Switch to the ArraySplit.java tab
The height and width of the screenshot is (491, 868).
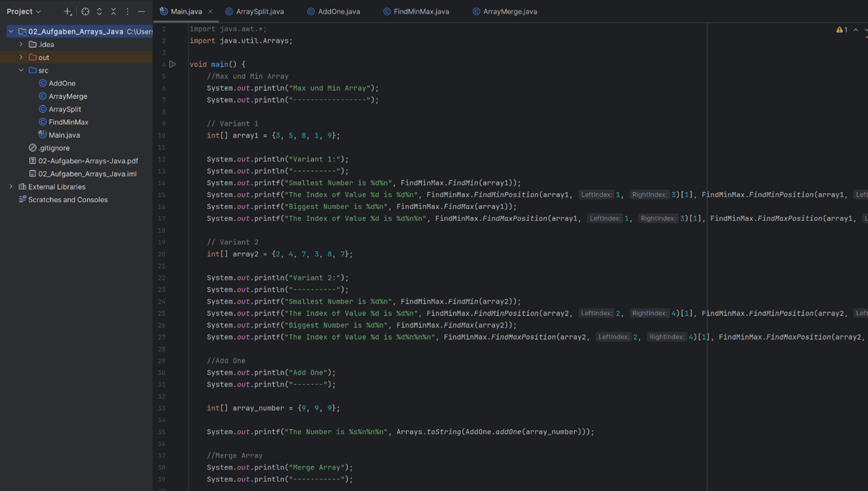pyautogui.click(x=259, y=11)
